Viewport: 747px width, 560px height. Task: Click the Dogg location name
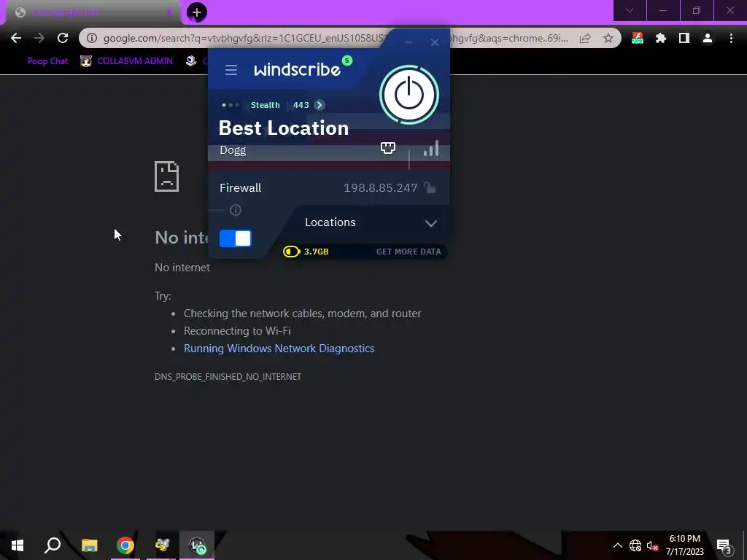pos(233,150)
